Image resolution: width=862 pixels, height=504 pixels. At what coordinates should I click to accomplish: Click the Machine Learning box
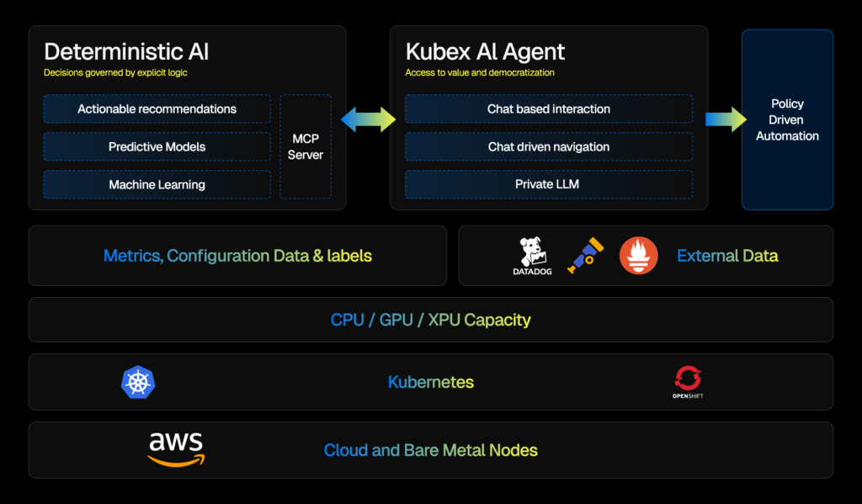point(157,184)
